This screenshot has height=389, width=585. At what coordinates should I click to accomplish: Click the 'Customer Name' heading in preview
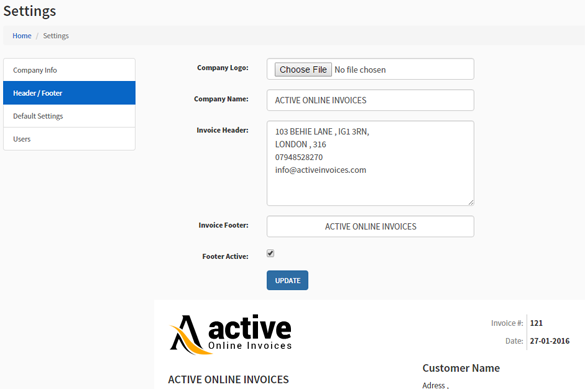click(x=461, y=368)
